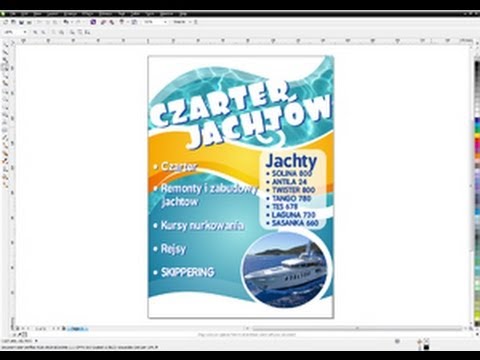This screenshot has height=360, width=480.
Task: Select the Pick tool in the toolbox
Action: [x=6, y=45]
